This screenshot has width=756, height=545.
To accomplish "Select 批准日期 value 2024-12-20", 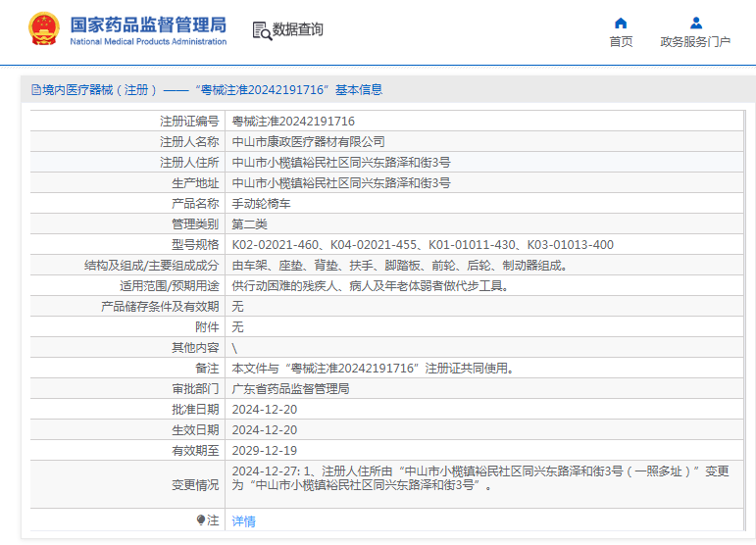I will [x=264, y=410].
